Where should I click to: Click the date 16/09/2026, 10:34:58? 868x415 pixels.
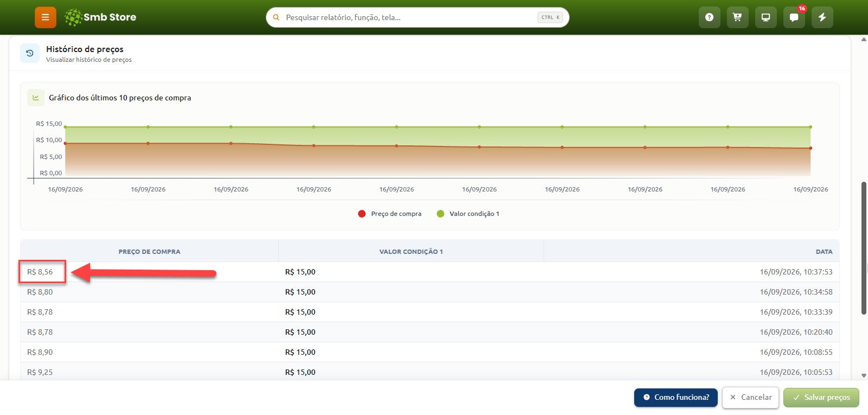(796, 292)
